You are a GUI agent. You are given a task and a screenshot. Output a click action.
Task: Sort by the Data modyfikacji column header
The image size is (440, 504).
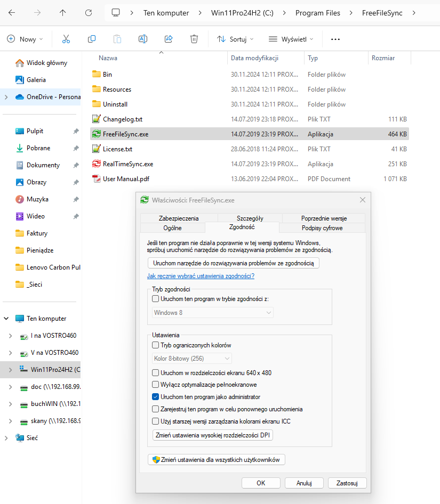click(254, 58)
